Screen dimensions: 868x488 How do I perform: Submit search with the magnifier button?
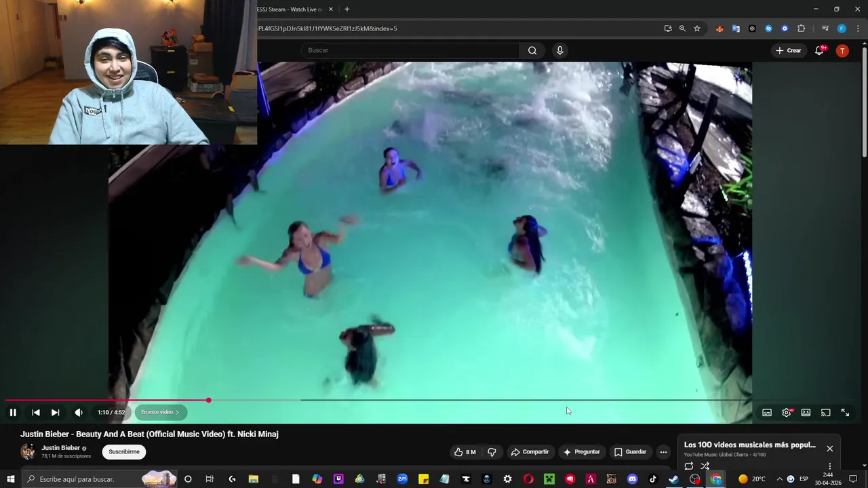click(532, 50)
